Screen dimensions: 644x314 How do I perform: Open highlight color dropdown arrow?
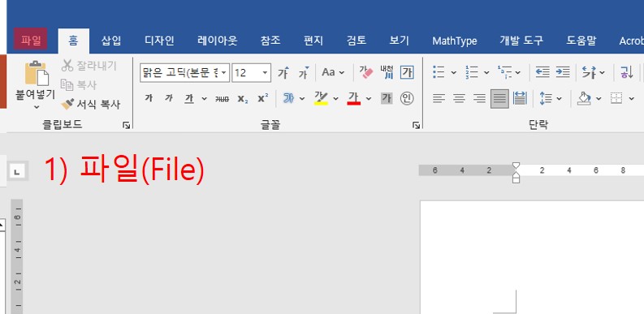(x=335, y=98)
